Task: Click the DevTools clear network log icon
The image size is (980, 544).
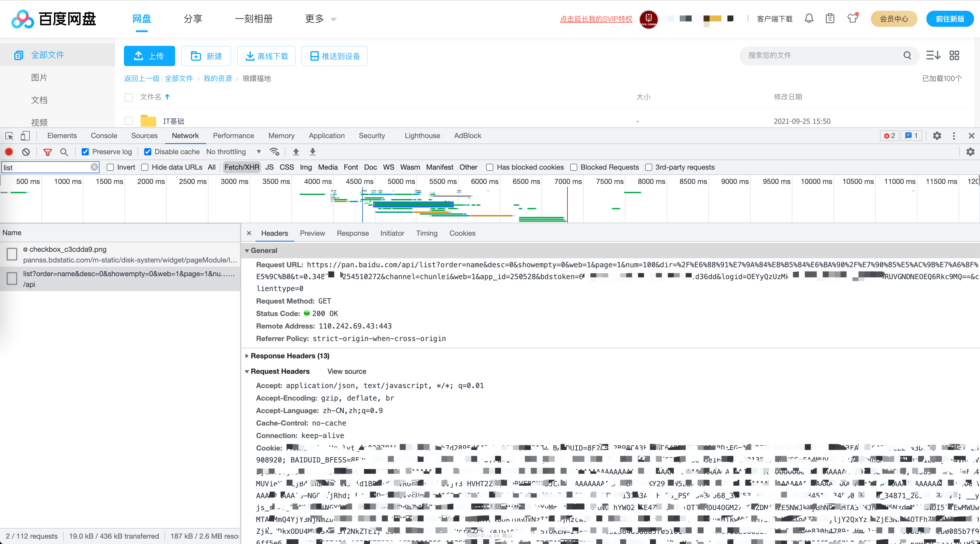Action: (26, 152)
